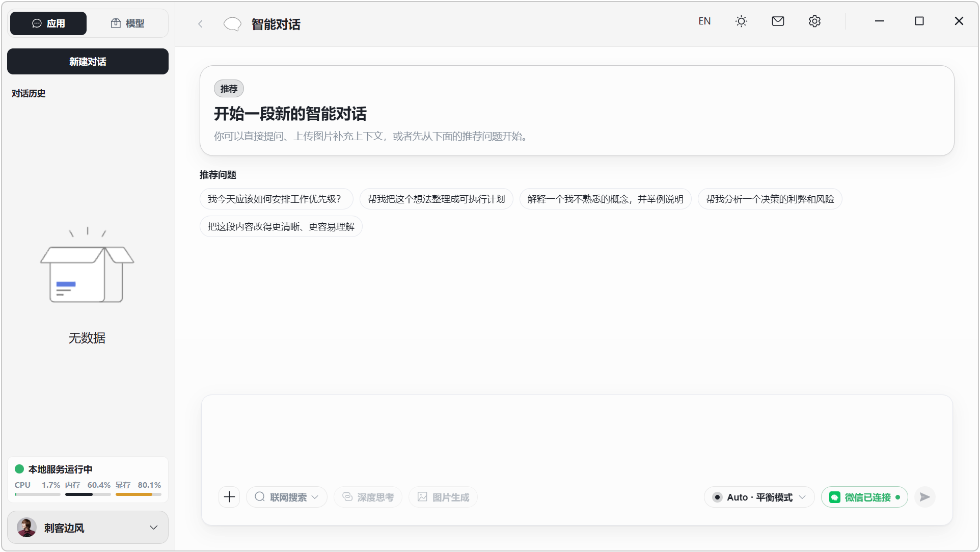Open the 联网搜索 dropdown
The height and width of the screenshot is (552, 980).
[286, 497]
